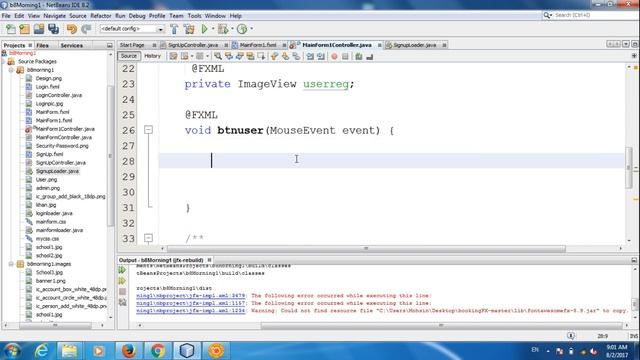640x360 pixels.
Task: Open the Refactor menu
Action: 101,16
